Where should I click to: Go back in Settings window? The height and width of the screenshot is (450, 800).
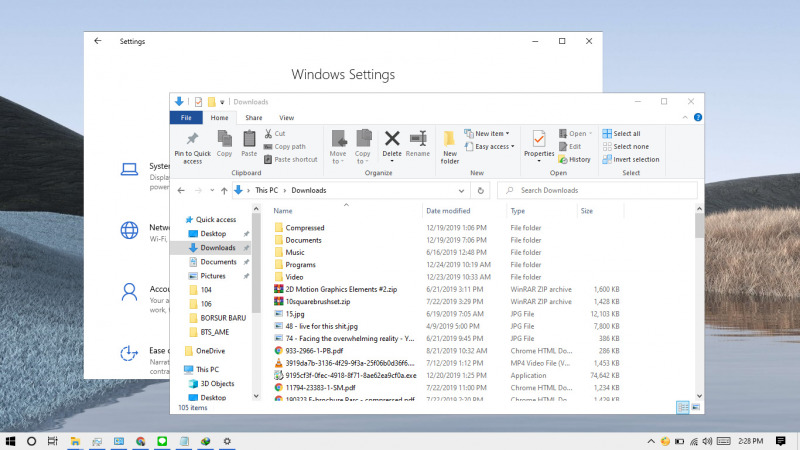pos(97,41)
